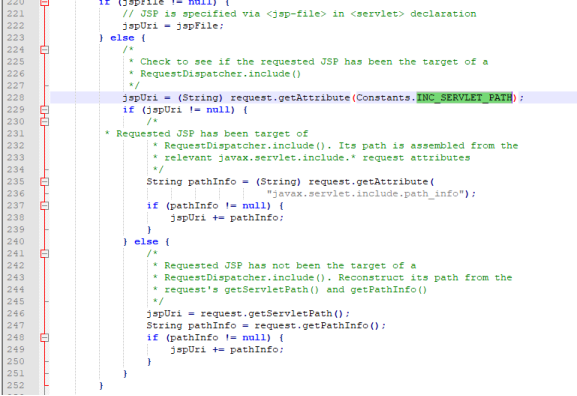Click line number 228 in the margin
This screenshot has height=396, width=577.
15,98
